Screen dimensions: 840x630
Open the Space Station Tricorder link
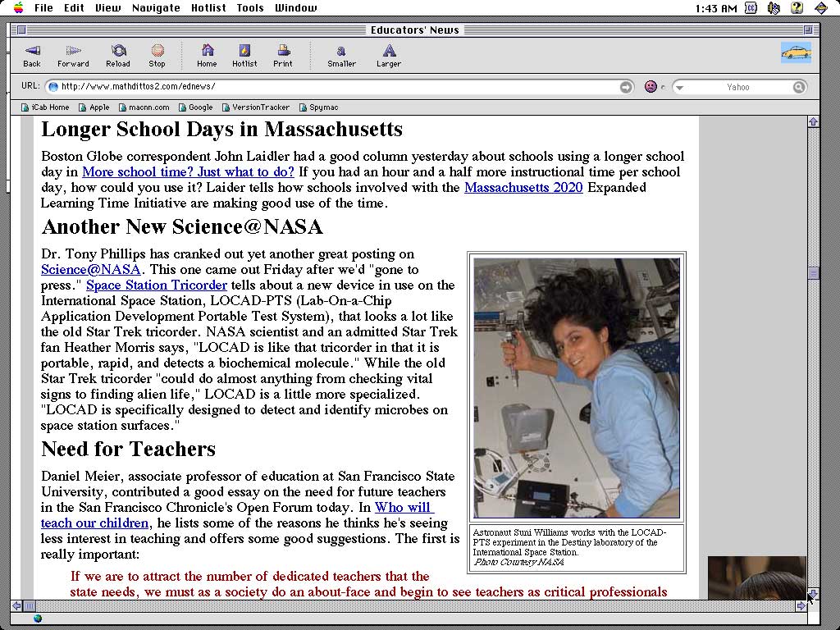(157, 285)
